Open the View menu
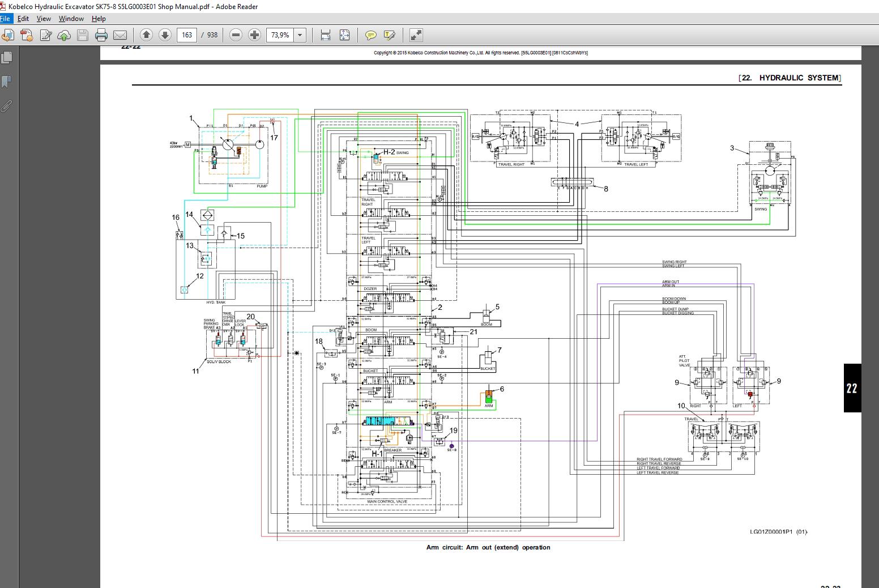 pyautogui.click(x=44, y=19)
